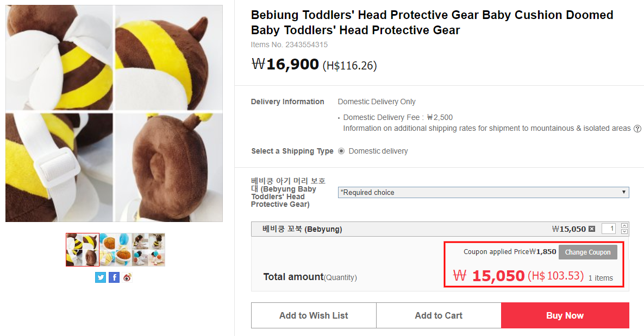Select the bee cushion thumbnail
This screenshot has height=336, width=644.
tap(83, 250)
